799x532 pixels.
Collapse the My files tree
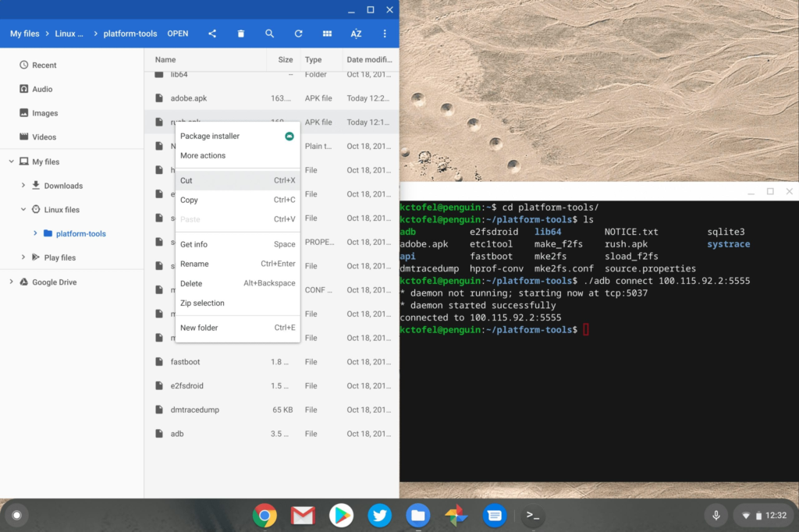[11, 161]
